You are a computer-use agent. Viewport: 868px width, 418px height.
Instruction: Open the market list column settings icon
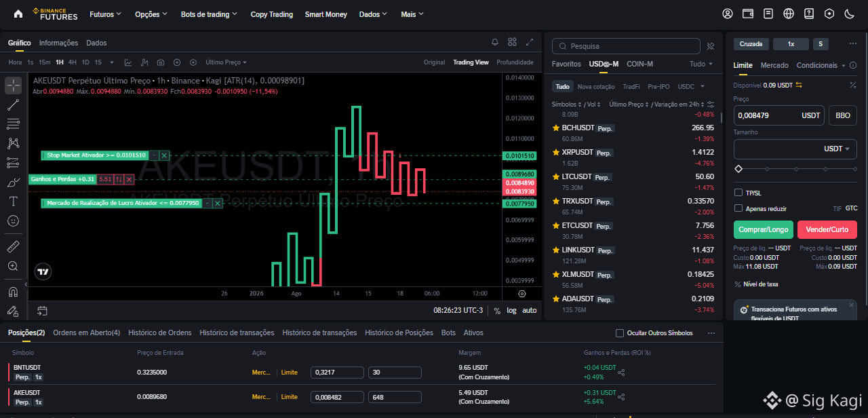[x=711, y=104]
